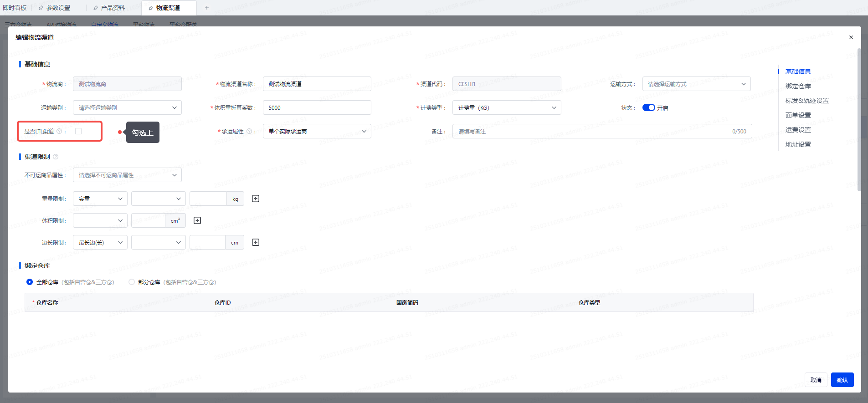This screenshot has width=868, height=403.
Task: Open the 重量限制 实重 type dropdown
Action: tap(100, 199)
